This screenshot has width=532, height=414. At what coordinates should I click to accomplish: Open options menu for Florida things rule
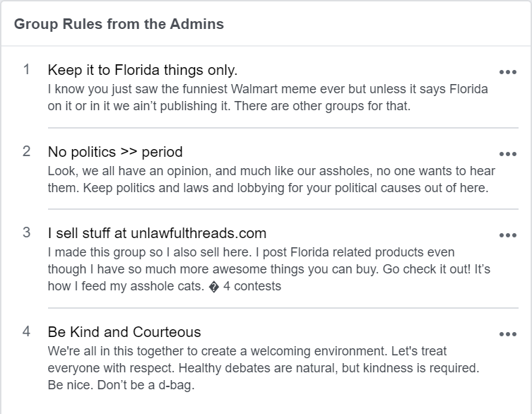tap(507, 72)
